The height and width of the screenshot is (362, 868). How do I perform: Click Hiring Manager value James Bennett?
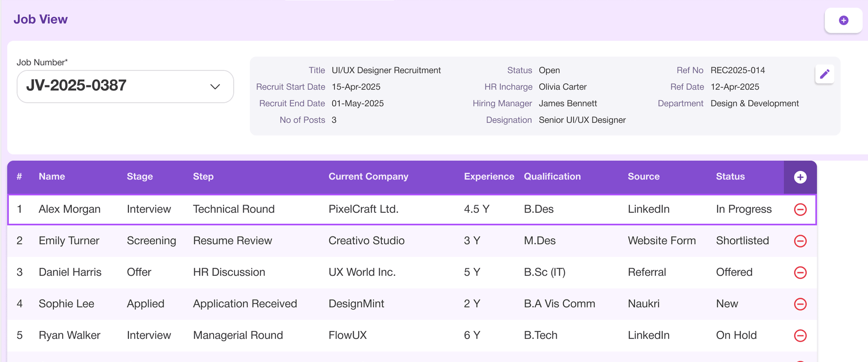pyautogui.click(x=567, y=104)
